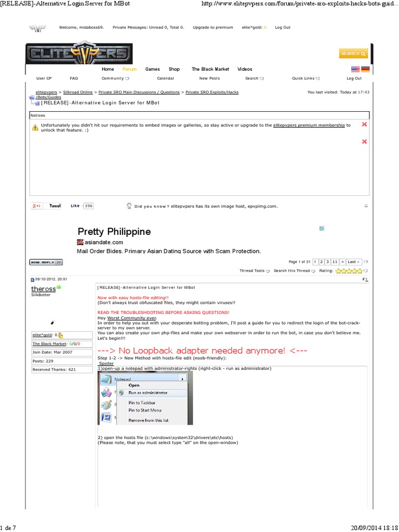The height and width of the screenshot is (532, 399).
Task: Dismiss the first notice with red X
Action: tap(364, 125)
